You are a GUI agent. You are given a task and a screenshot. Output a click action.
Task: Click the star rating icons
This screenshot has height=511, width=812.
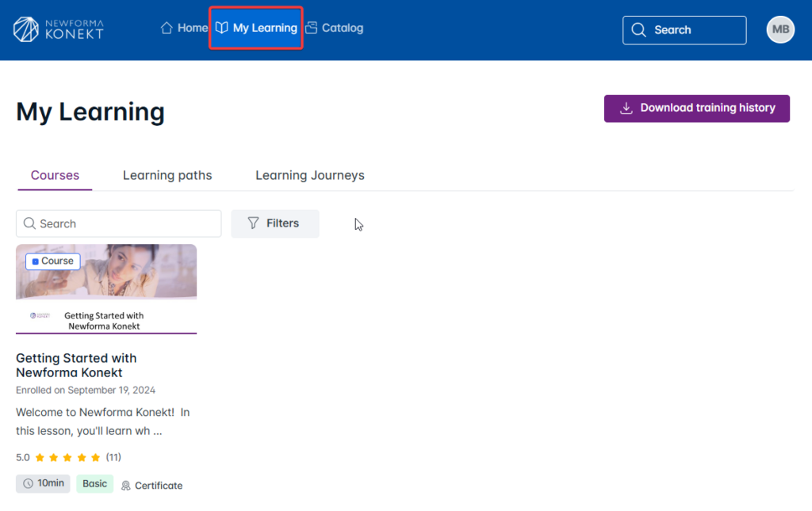[67, 457]
